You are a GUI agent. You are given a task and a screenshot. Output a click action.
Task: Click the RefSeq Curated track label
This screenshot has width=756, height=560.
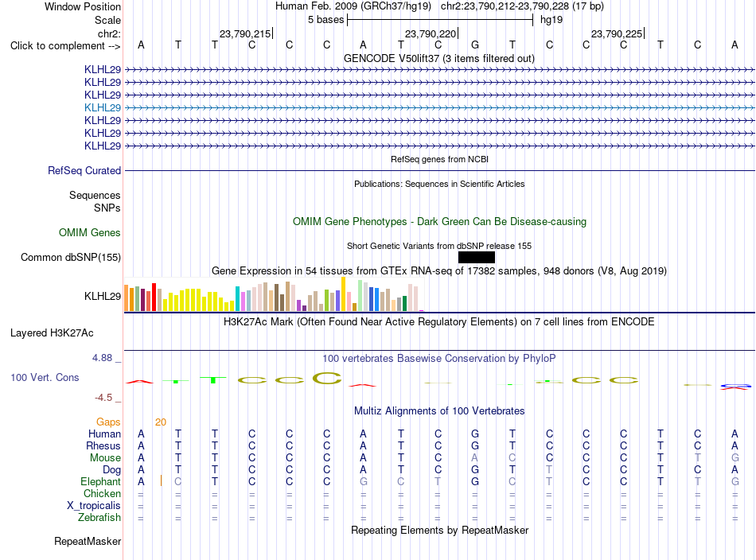pyautogui.click(x=84, y=170)
